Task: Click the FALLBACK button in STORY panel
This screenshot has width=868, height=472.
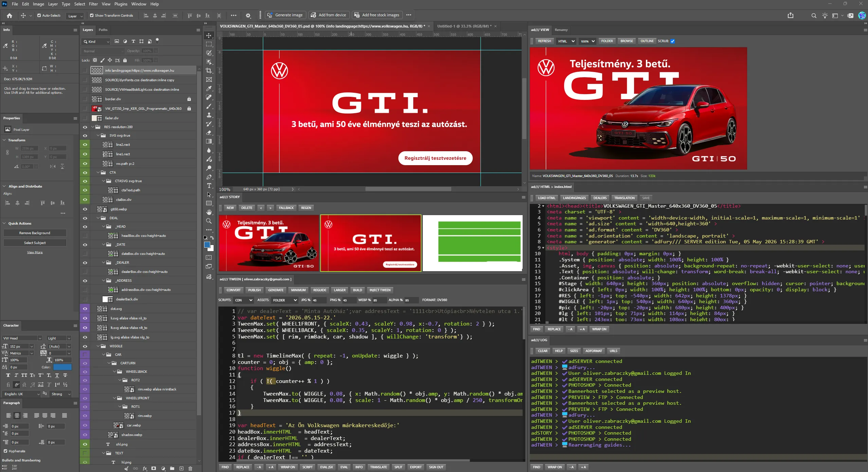Action: pos(286,208)
